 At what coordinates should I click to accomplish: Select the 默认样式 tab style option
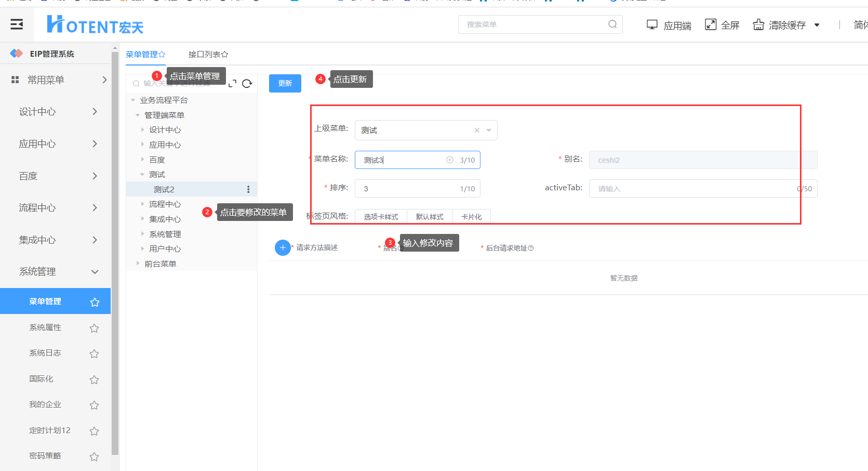430,217
